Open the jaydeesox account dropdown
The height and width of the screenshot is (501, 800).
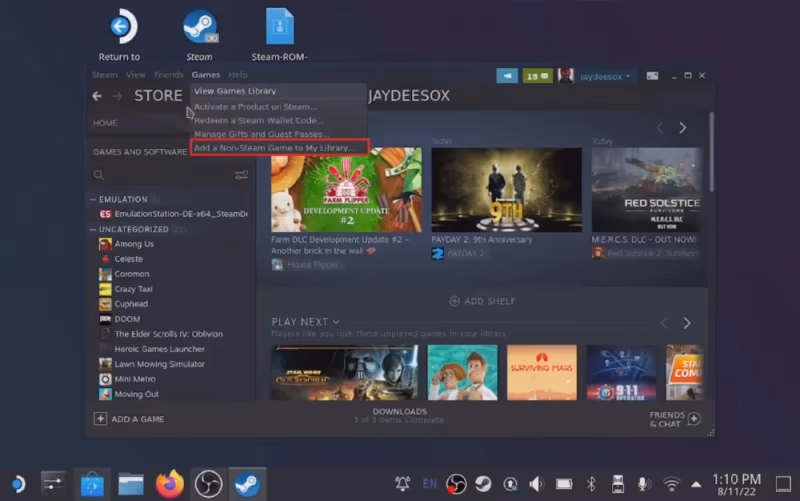coord(605,77)
